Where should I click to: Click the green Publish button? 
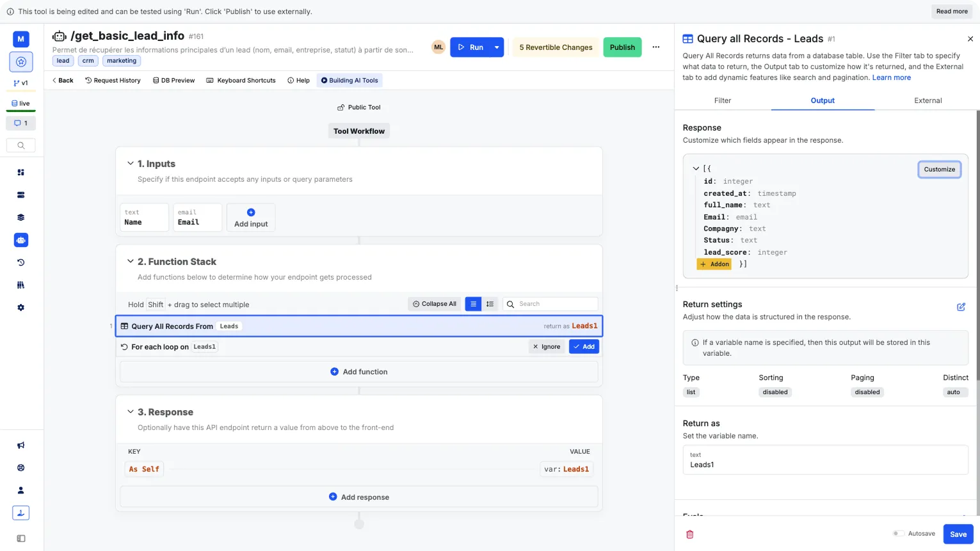pos(622,47)
